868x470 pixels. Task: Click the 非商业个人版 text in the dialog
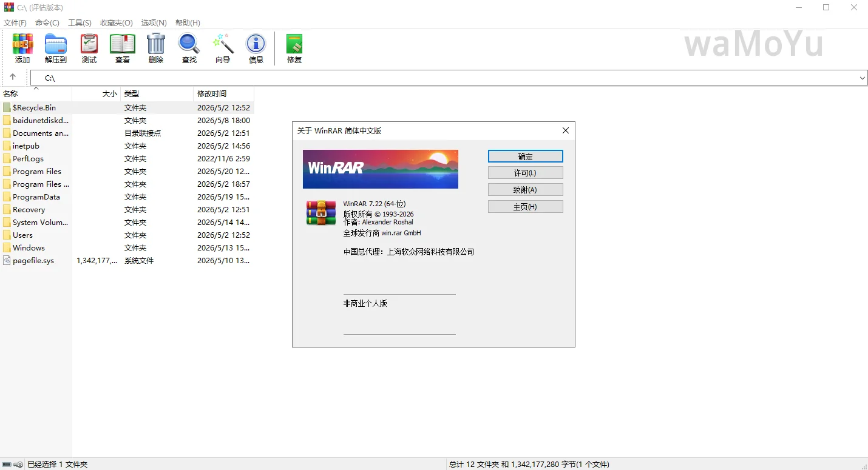coord(365,303)
